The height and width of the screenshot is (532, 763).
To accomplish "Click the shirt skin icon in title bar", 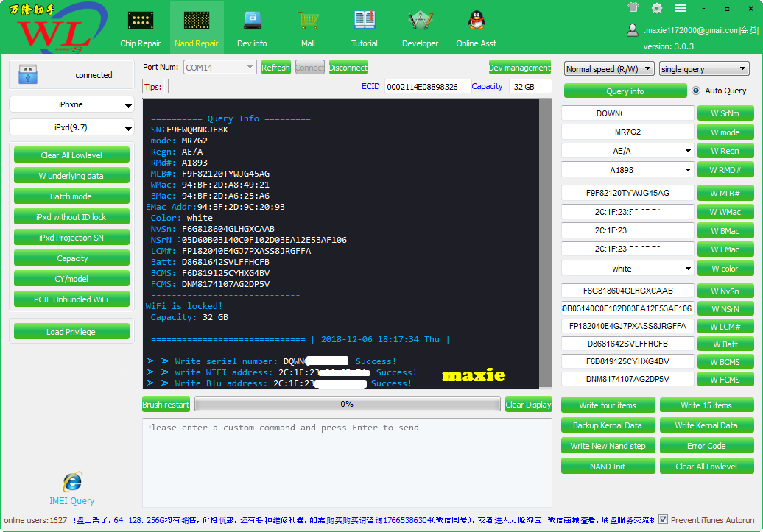I will coord(633,7).
